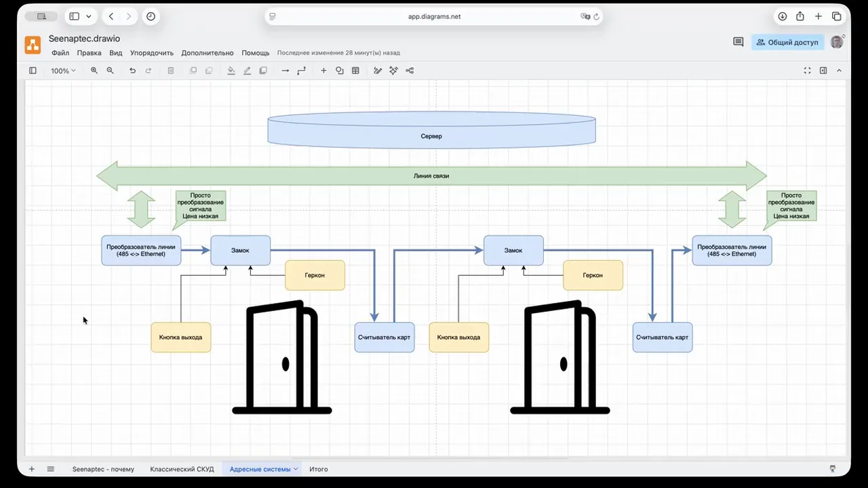The width and height of the screenshot is (868, 488).
Task: Click the zoom out magnifier icon
Action: 110,70
